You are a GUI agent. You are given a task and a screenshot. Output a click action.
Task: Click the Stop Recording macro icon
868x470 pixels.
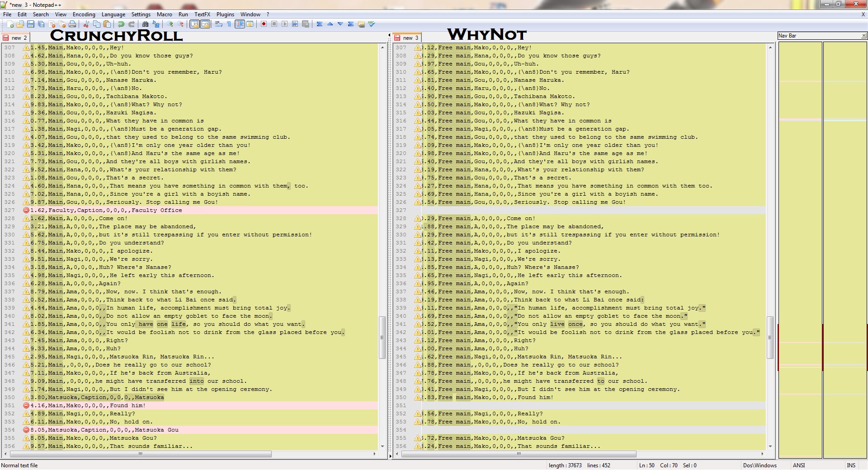point(274,24)
